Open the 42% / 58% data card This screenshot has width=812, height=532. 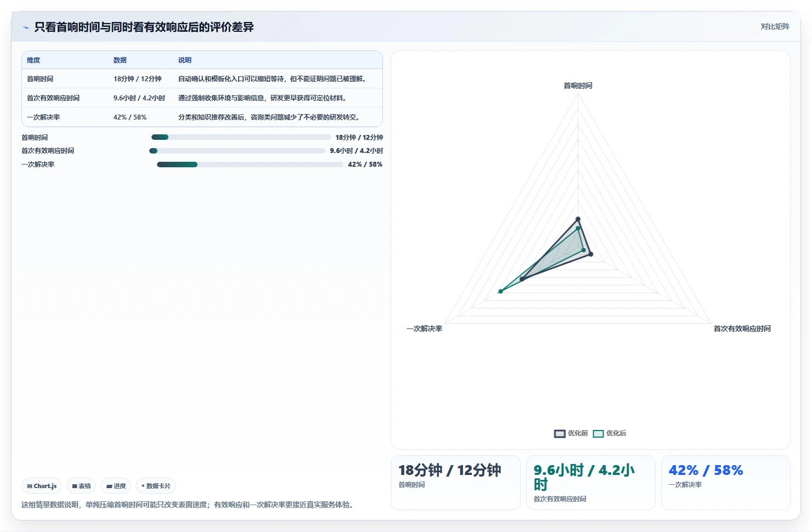pos(725,483)
